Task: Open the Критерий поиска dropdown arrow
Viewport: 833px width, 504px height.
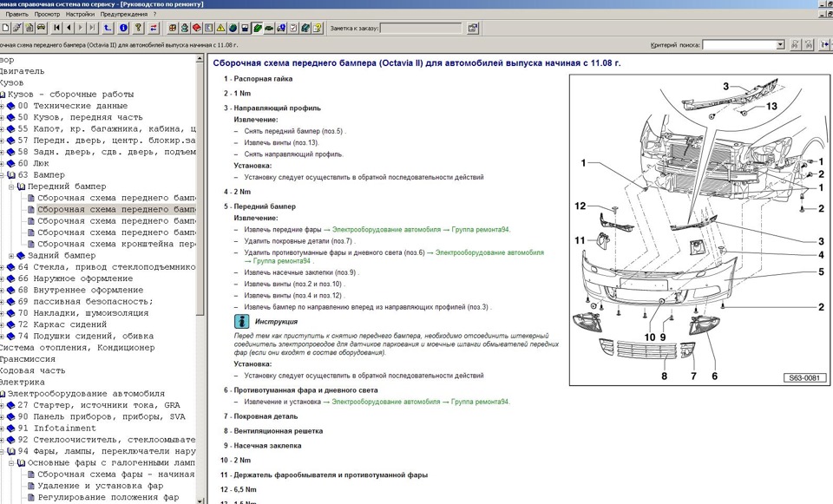Action: click(x=780, y=45)
